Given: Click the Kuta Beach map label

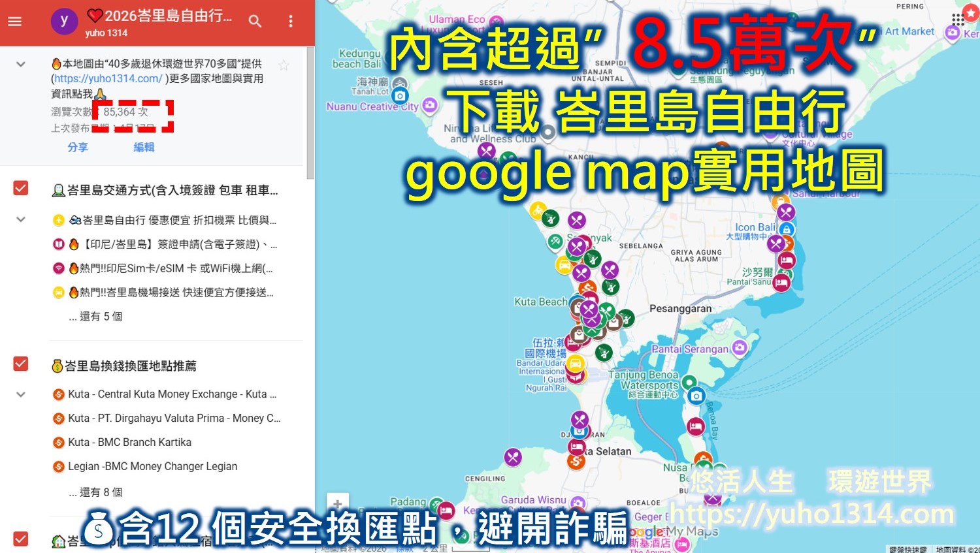Looking at the screenshot, I should click(x=541, y=302).
